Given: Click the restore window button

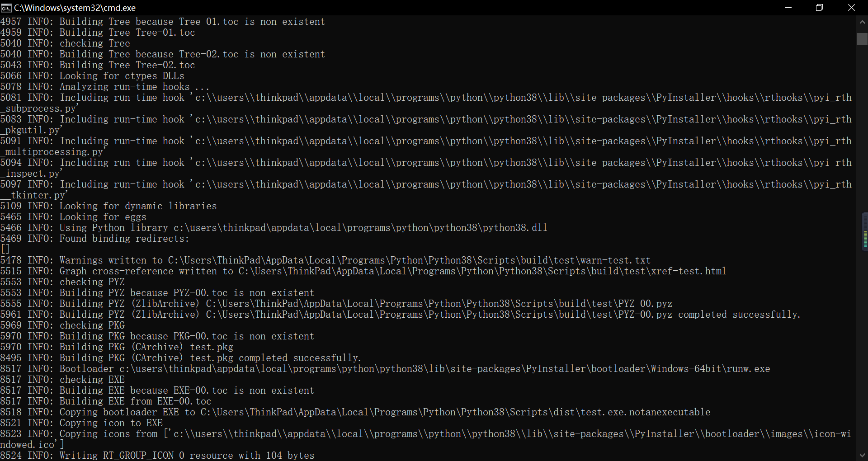Looking at the screenshot, I should 820,7.
